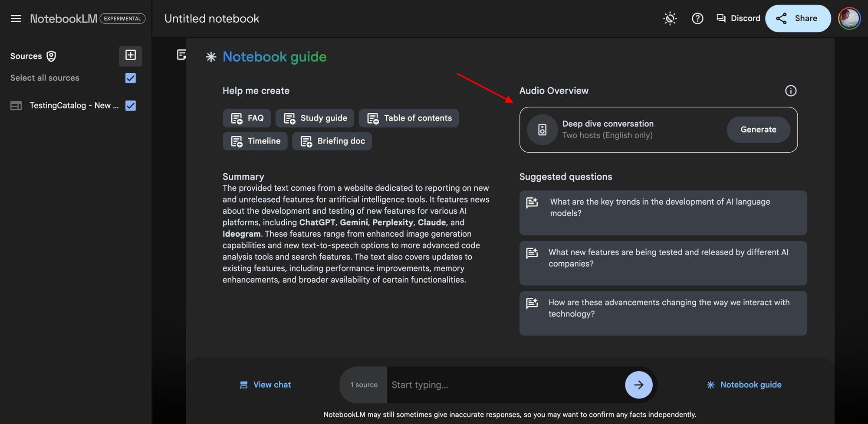
Task: Click the Share button
Action: pos(798,18)
